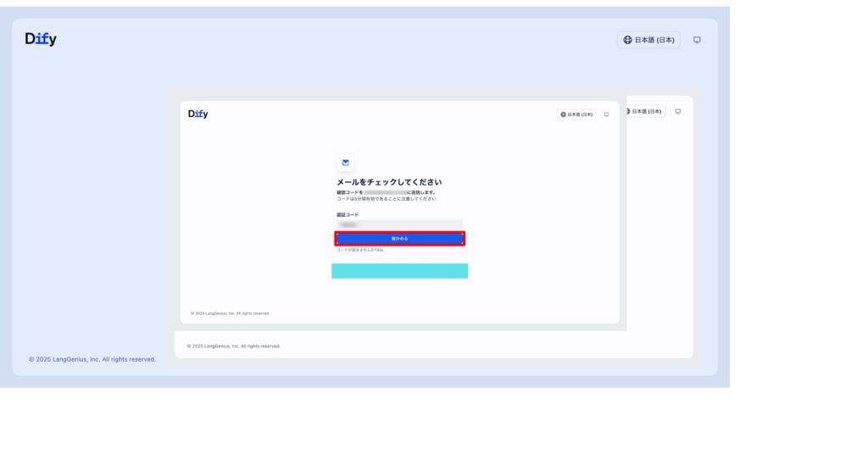Click the Dify logo inside the nested card
The width and height of the screenshot is (868, 454).
coord(198,114)
